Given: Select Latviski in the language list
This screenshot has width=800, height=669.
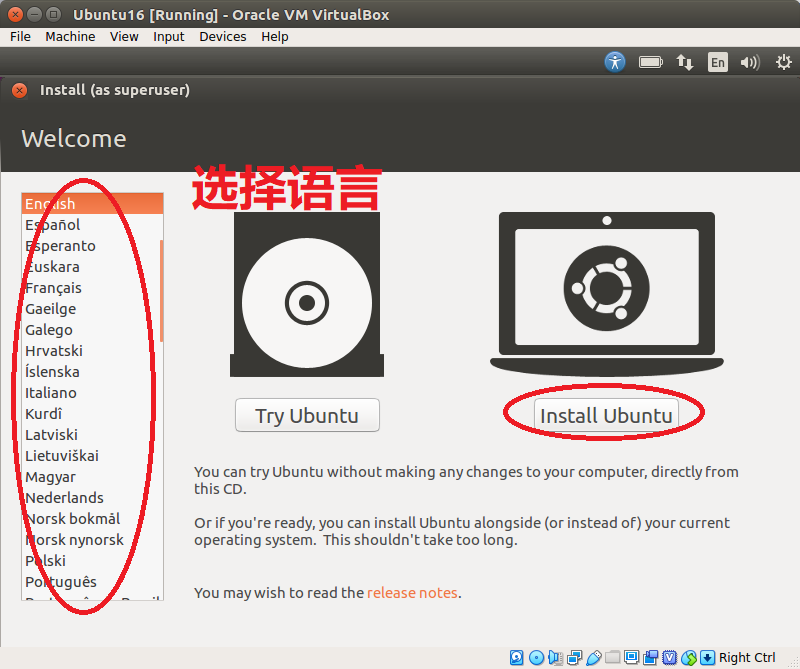Looking at the screenshot, I should tap(91, 435).
